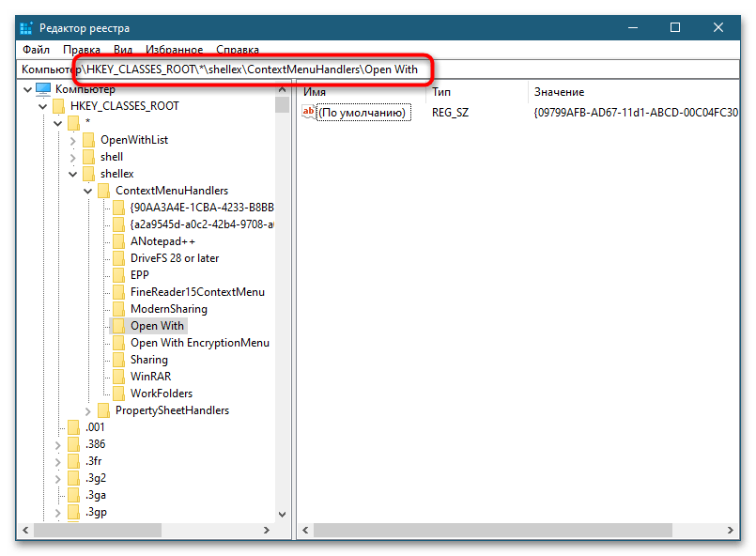Collapse the HKEY_CLASSES_ROOT node
Screen dimensions: 756x556
[43, 106]
